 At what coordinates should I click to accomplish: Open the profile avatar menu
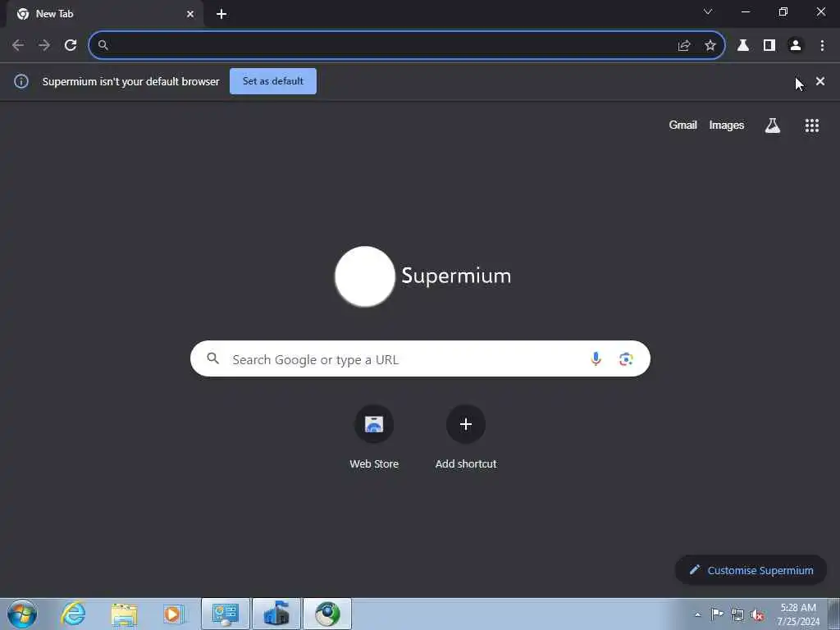(x=796, y=46)
